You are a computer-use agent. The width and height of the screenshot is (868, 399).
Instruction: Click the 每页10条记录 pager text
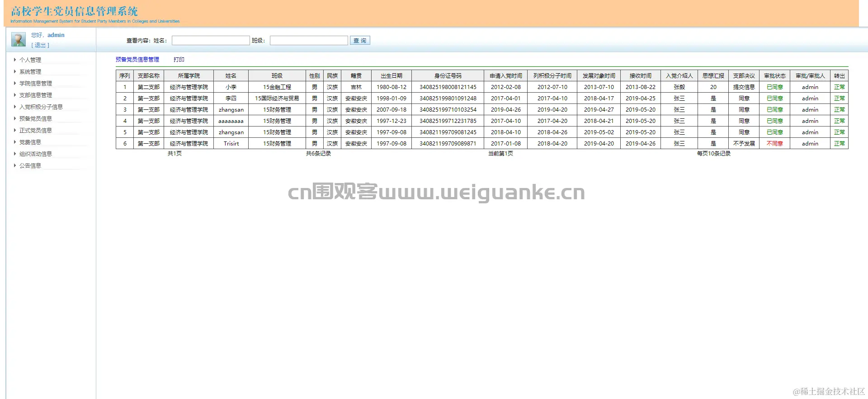714,154
